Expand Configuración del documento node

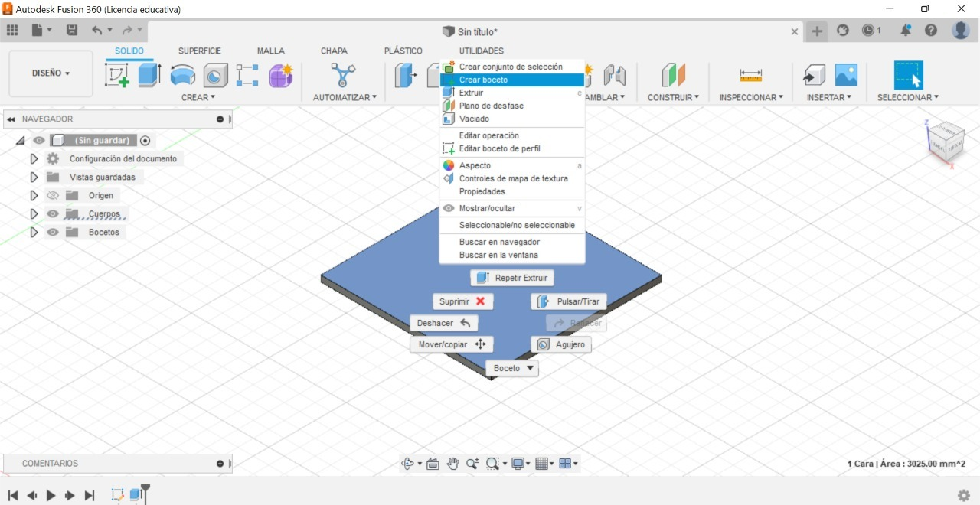(x=34, y=158)
